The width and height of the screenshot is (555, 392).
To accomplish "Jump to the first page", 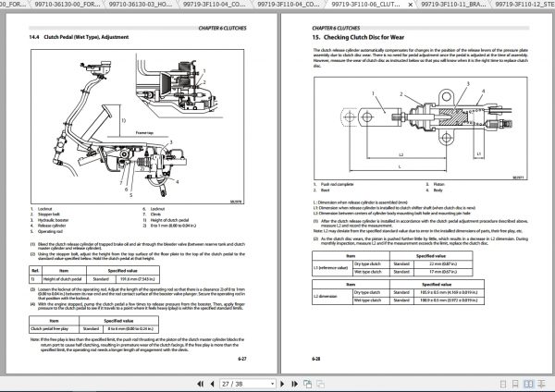I will pos(201,384).
